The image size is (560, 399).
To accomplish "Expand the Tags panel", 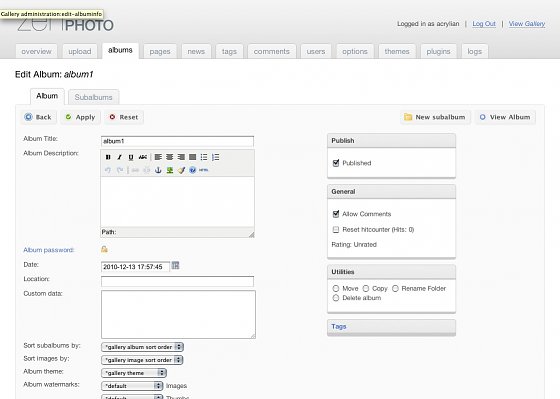I will click(391, 327).
